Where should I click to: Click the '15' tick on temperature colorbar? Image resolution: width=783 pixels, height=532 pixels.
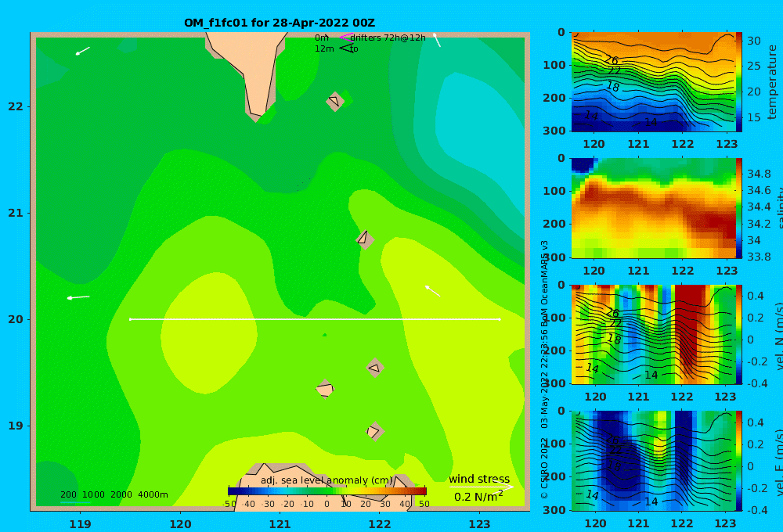(x=753, y=117)
